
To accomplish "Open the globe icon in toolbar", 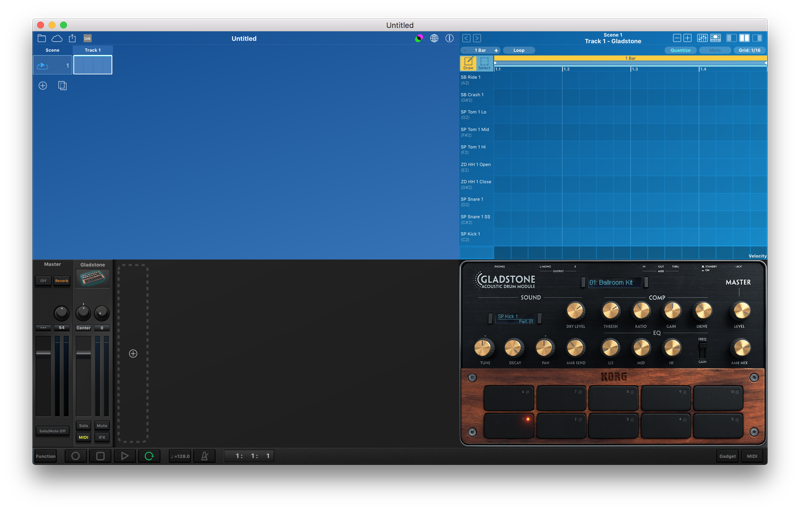I will pyautogui.click(x=434, y=38).
